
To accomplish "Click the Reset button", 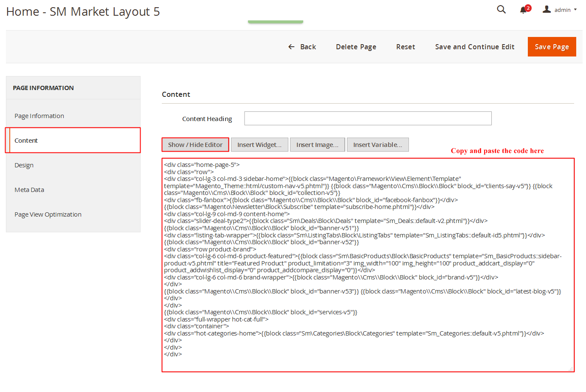I will point(406,47).
